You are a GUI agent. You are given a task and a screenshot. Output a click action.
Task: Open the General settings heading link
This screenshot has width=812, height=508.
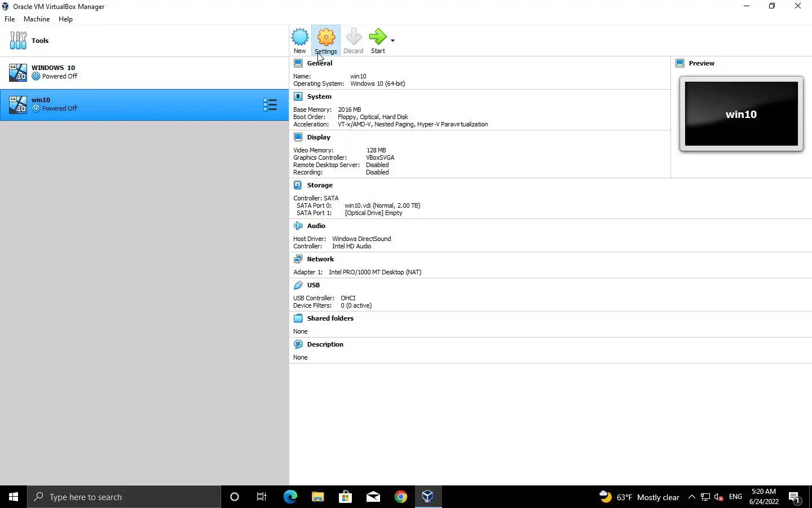tap(320, 63)
